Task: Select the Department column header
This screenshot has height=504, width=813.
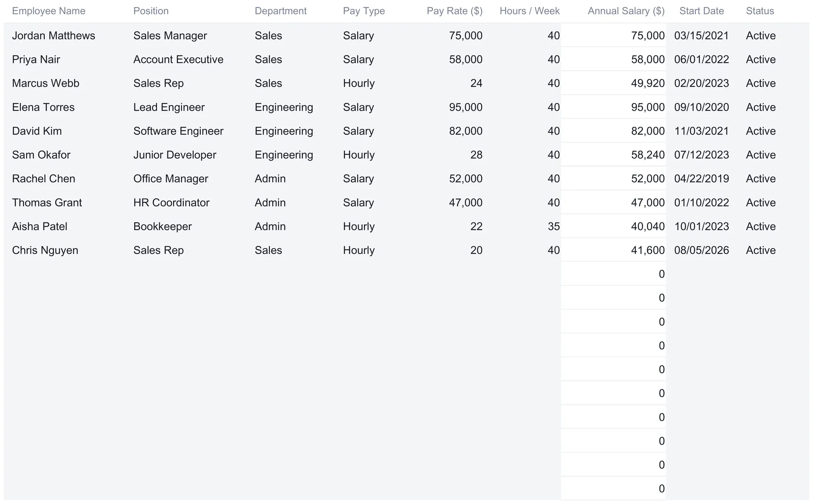Action: tap(280, 11)
